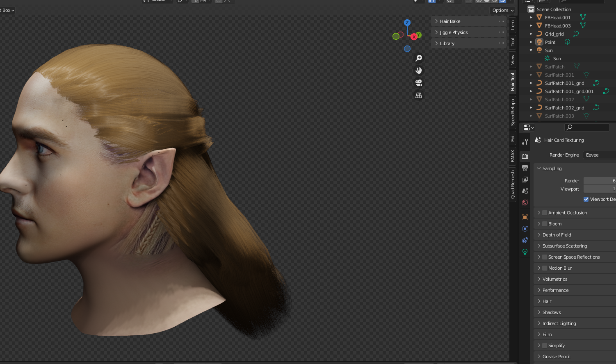Enable the Screen Space Reflections checkbox

tap(545, 257)
